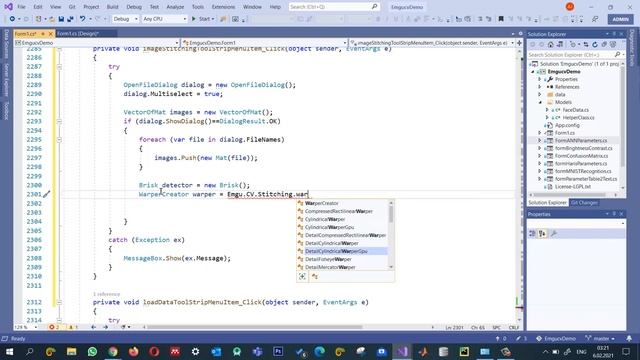Select License-LGPL.txt file
Screen dimensions: 640x360
pos(573,187)
